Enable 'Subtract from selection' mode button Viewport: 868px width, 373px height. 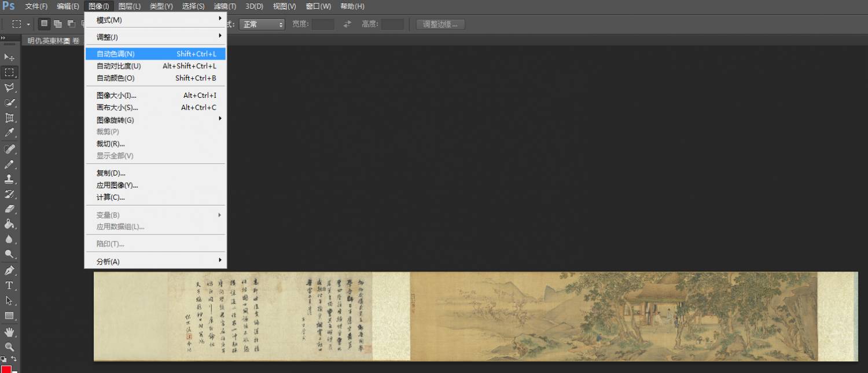point(71,24)
